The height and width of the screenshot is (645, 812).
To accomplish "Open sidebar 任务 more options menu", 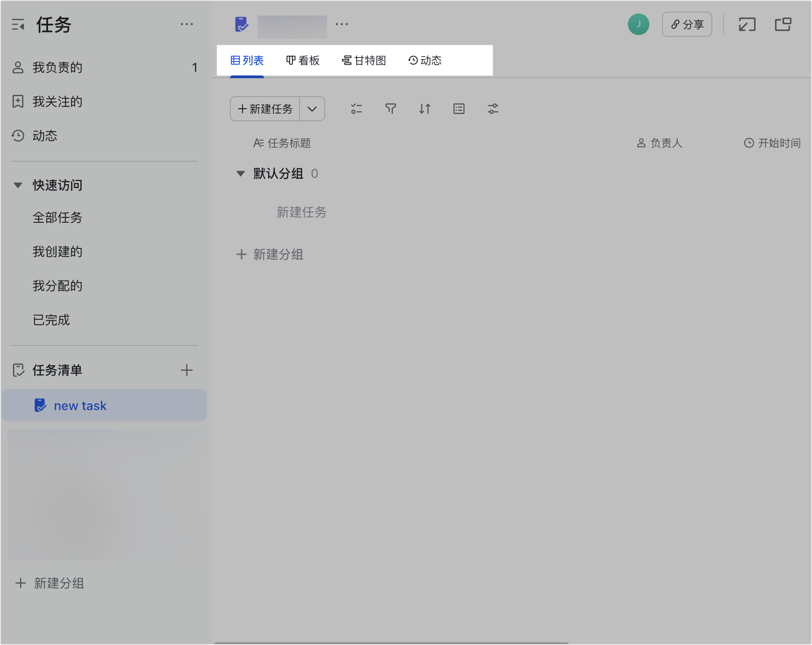I will (186, 24).
